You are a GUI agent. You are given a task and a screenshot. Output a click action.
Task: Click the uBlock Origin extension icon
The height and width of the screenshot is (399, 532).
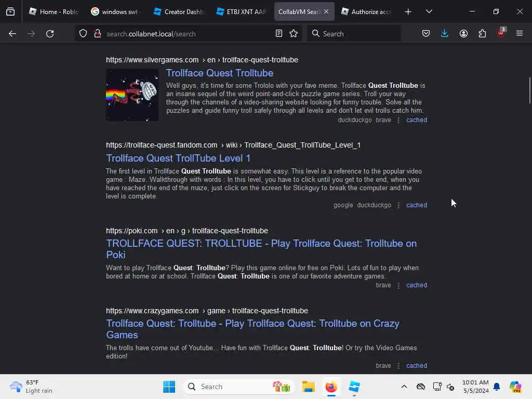point(501,33)
